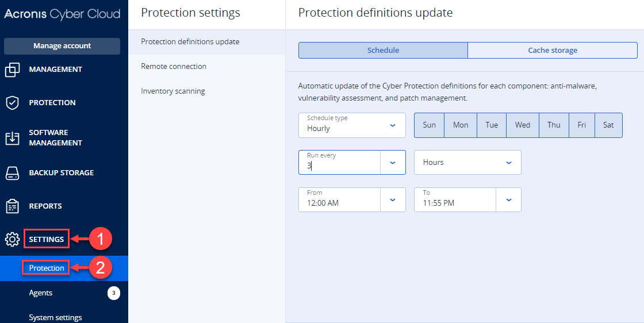
Task: Select the Schedule tab
Action: tap(383, 51)
